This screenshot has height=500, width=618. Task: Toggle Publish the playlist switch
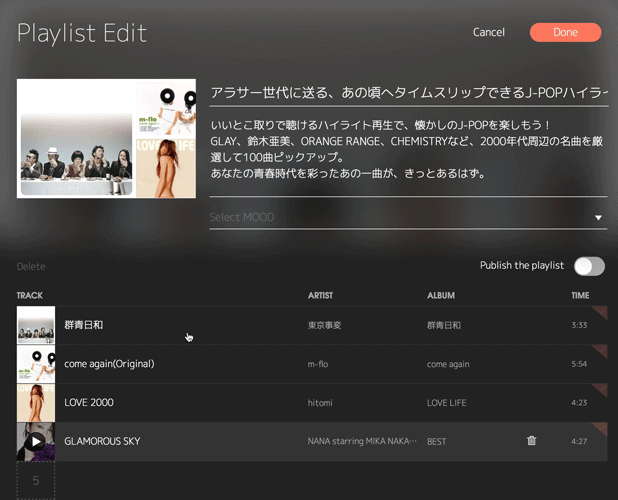click(589, 266)
